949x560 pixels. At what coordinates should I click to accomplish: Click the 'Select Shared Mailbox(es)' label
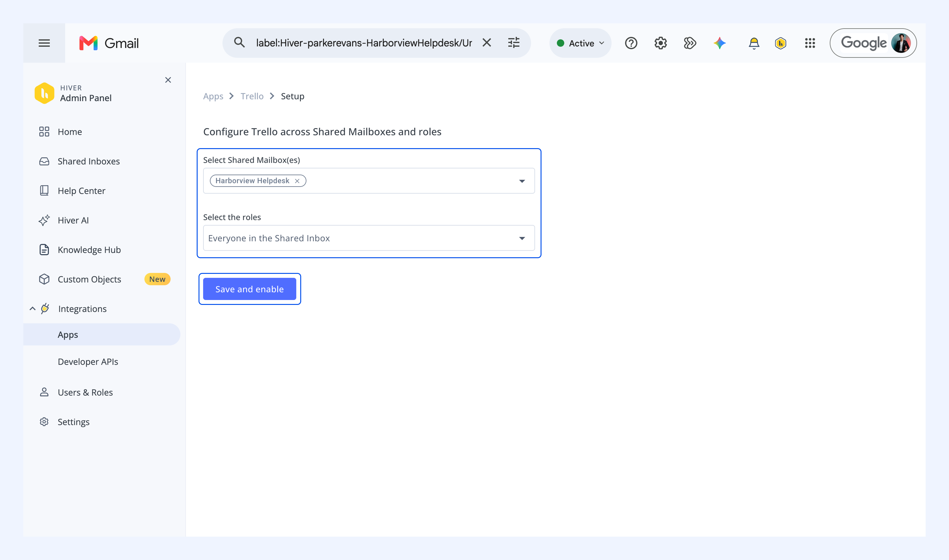pyautogui.click(x=252, y=160)
